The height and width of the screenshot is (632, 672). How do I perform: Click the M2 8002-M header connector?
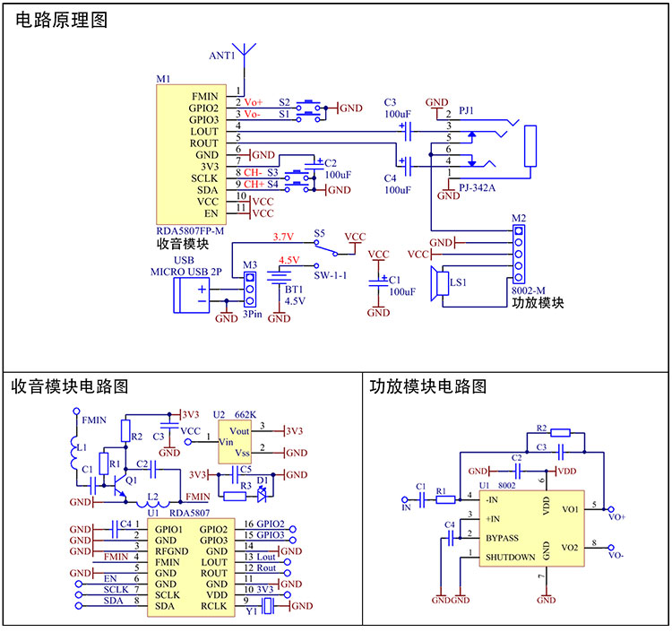[x=519, y=254]
